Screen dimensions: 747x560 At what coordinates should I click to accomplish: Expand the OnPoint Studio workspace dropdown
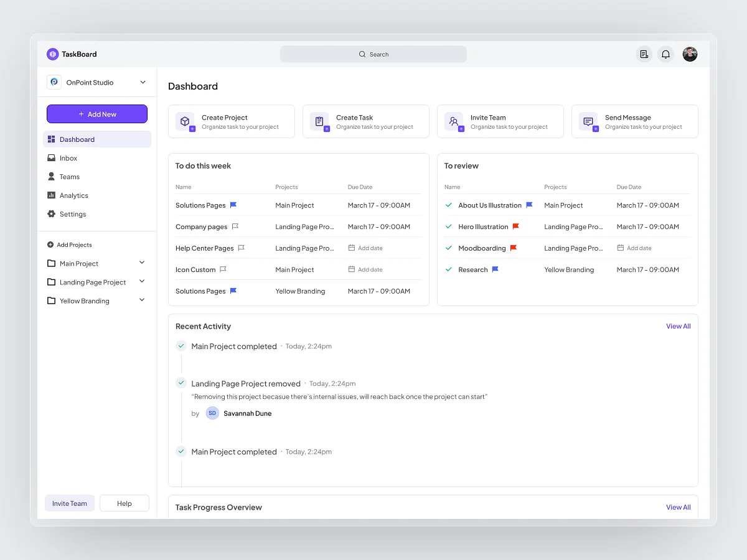pos(143,82)
